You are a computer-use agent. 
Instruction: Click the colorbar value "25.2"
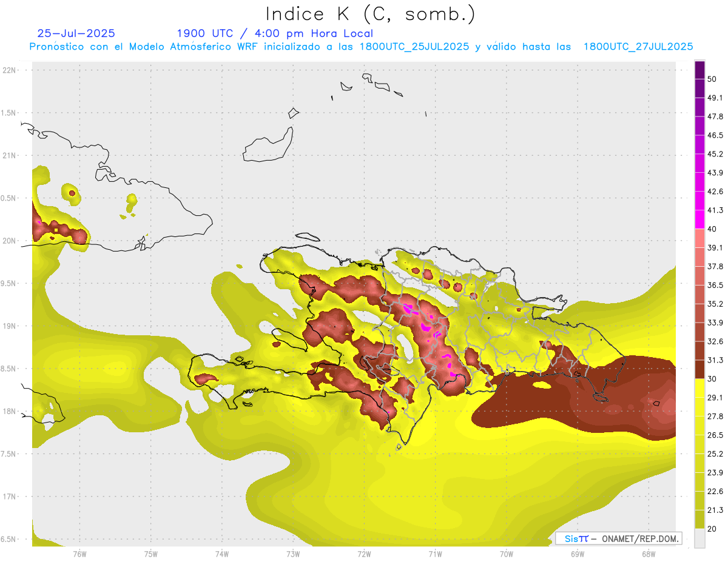click(x=715, y=454)
